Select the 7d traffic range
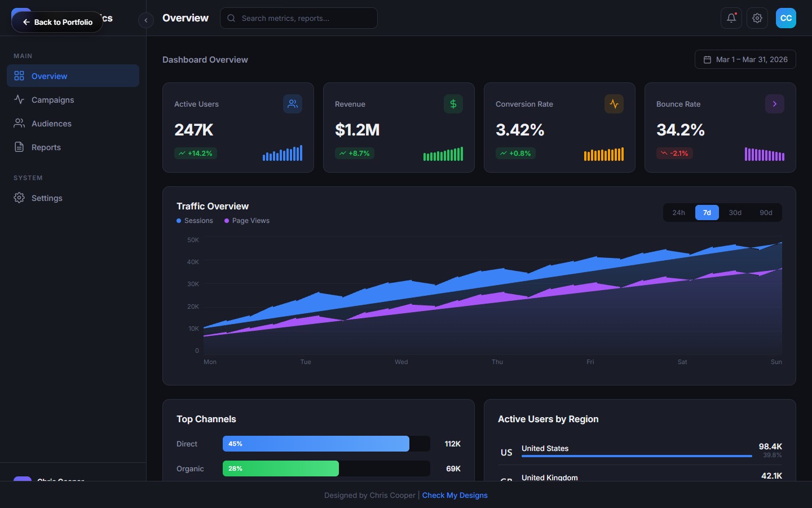This screenshot has height=508, width=812. pos(707,212)
